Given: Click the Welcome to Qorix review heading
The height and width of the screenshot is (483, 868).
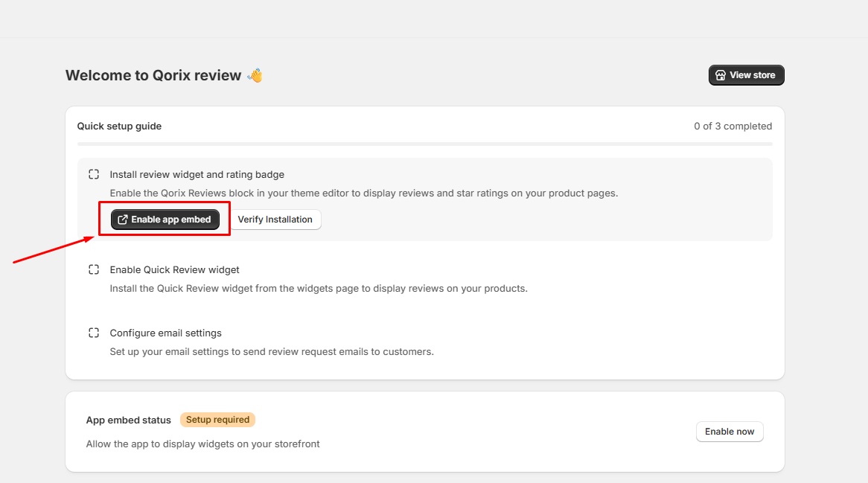Looking at the screenshot, I should 153,75.
